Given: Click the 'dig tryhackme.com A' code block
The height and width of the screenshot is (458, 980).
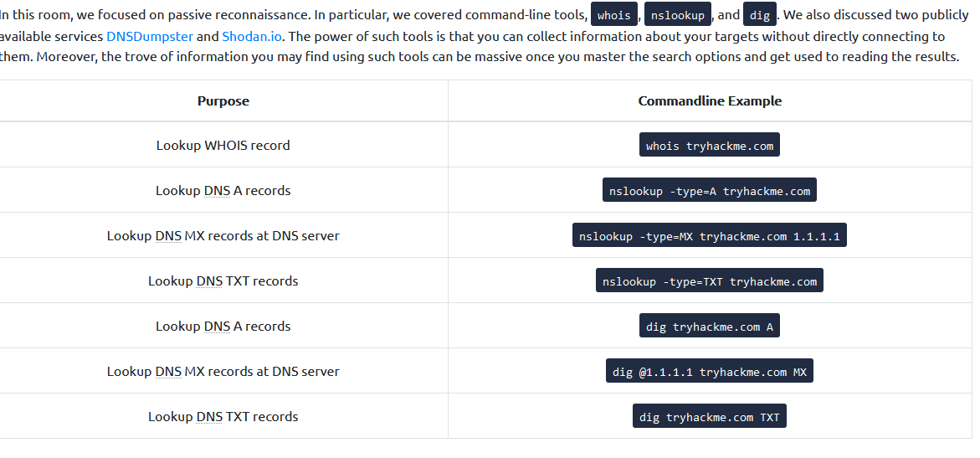Looking at the screenshot, I should coord(710,327).
